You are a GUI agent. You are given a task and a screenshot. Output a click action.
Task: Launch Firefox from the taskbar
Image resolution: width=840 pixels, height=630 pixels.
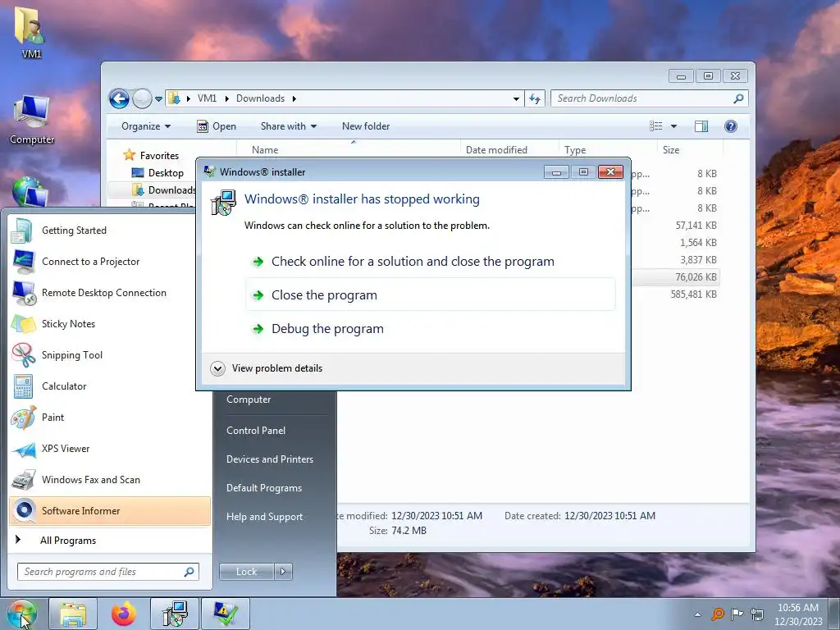[x=124, y=614]
